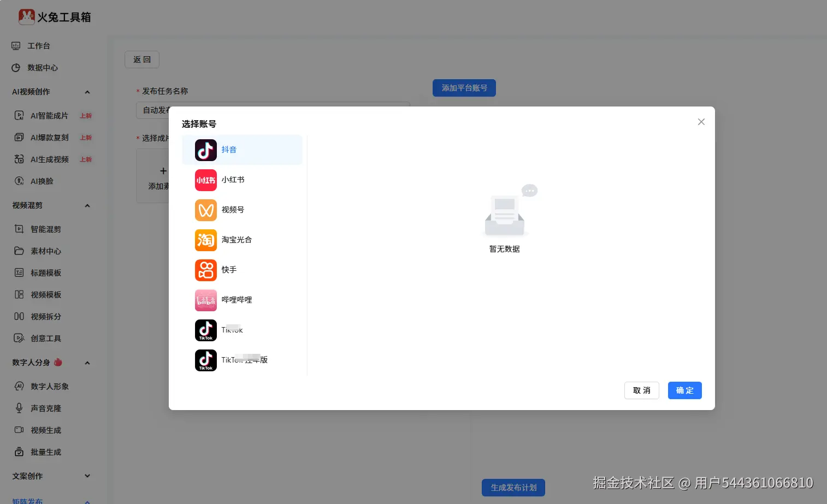
Task: Close the 选择账号 dialog
Action: (701, 122)
